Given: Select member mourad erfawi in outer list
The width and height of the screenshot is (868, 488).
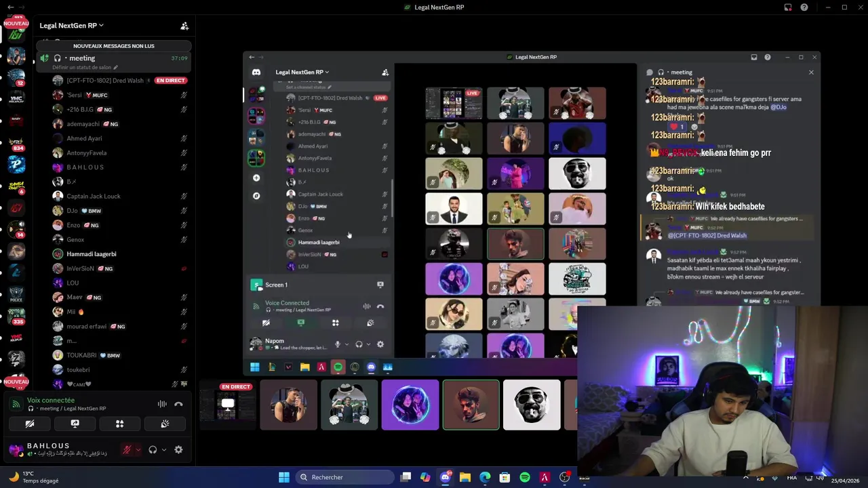Looking at the screenshot, I should pyautogui.click(x=113, y=326).
